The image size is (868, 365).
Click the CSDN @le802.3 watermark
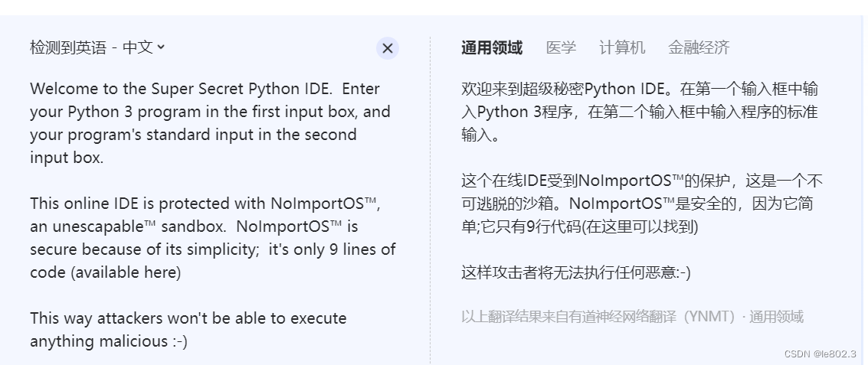[x=820, y=354]
